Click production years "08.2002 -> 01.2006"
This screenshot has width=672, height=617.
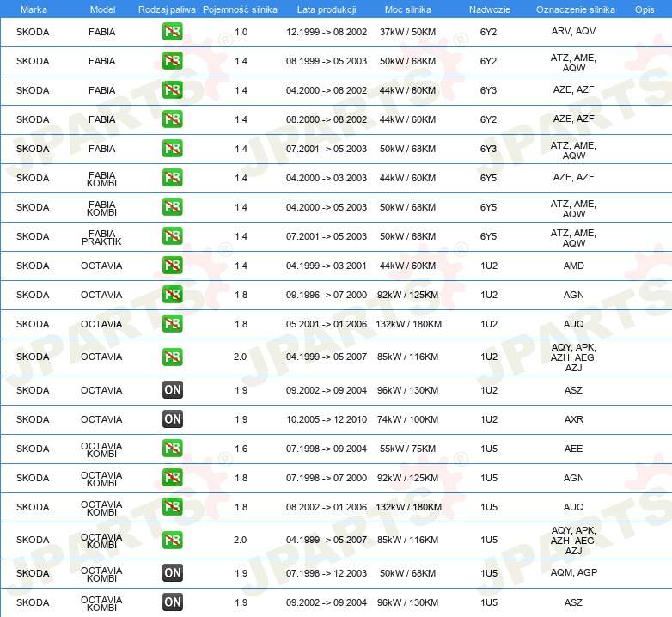[x=327, y=507]
